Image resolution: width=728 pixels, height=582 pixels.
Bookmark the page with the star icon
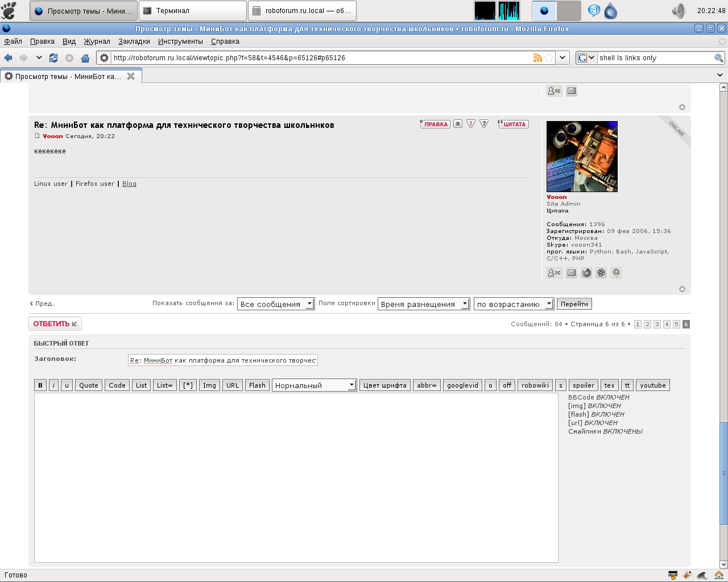[549, 58]
